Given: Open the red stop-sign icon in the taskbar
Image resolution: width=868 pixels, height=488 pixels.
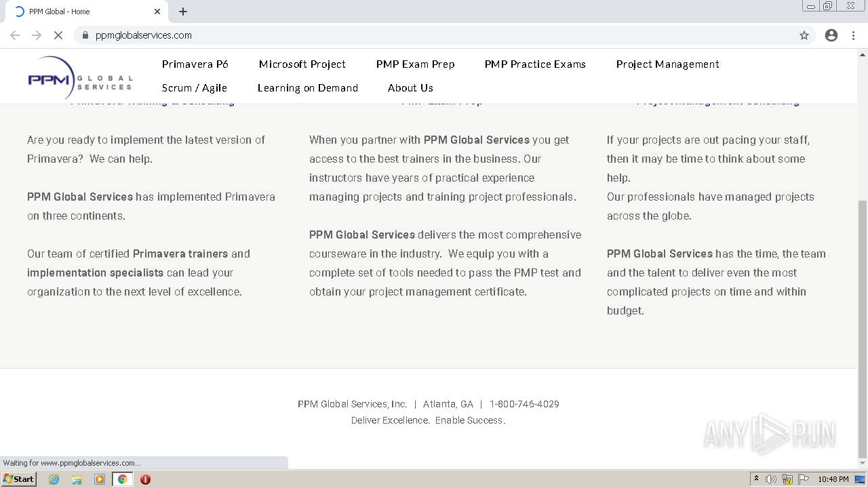Looking at the screenshot, I should 145,479.
